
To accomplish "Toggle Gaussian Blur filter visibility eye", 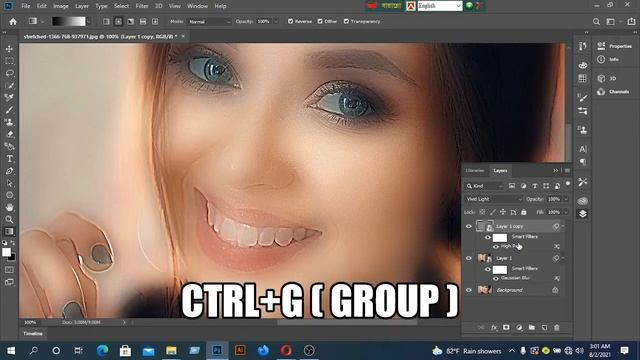I will [x=496, y=278].
